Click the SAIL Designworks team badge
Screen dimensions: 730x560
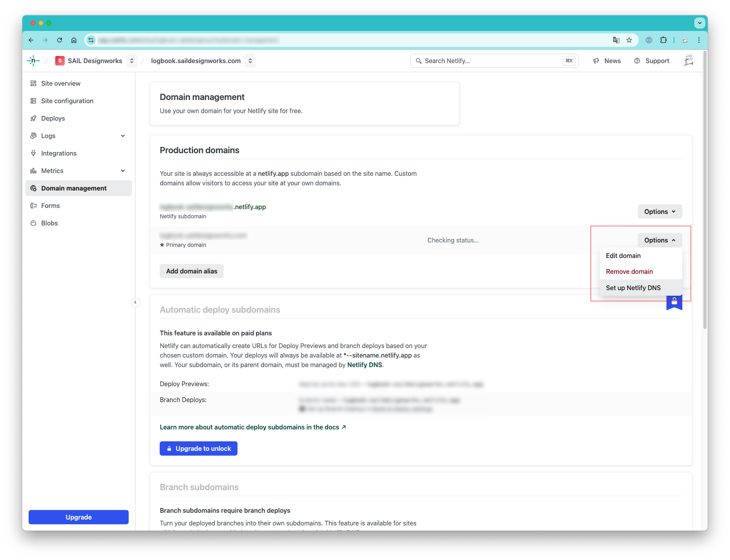pos(60,61)
